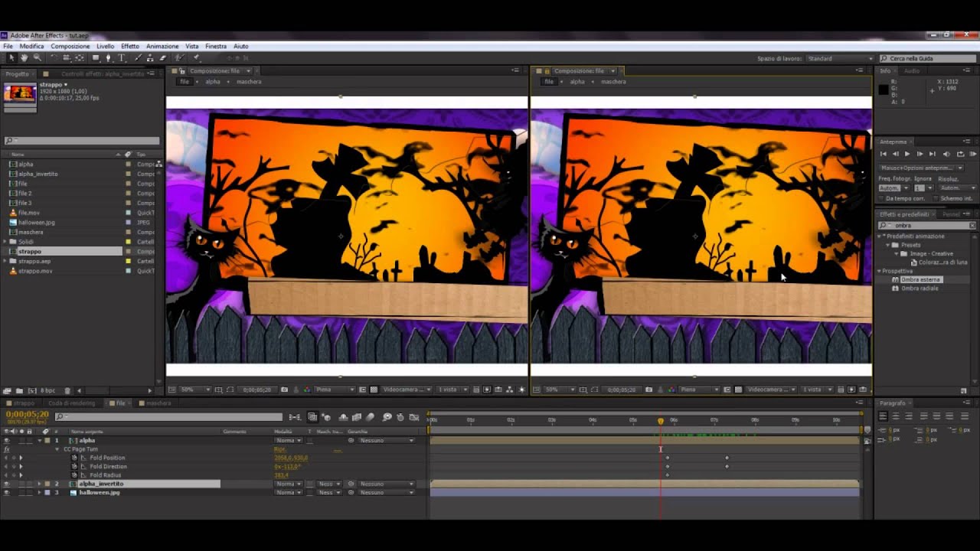This screenshot has height=551, width=980.
Task: Expand the Solidi folder in project
Action: point(5,241)
